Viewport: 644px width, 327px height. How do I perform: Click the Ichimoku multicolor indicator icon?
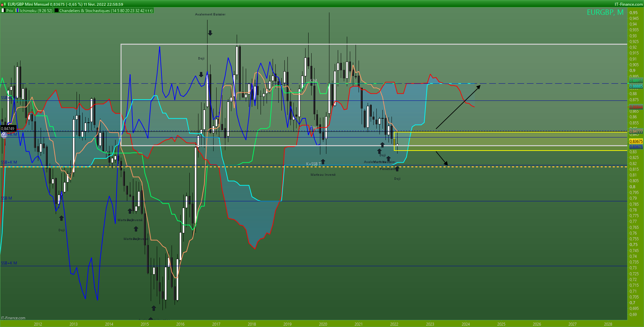pyautogui.click(x=17, y=10)
